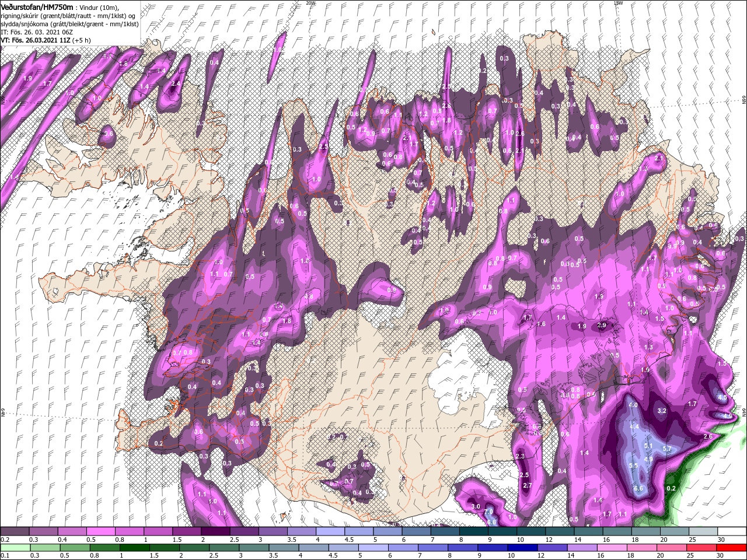This screenshot has width=747, height=560.
Task: Click the '4.5' value at the map's east edge
Action: (x=722, y=397)
